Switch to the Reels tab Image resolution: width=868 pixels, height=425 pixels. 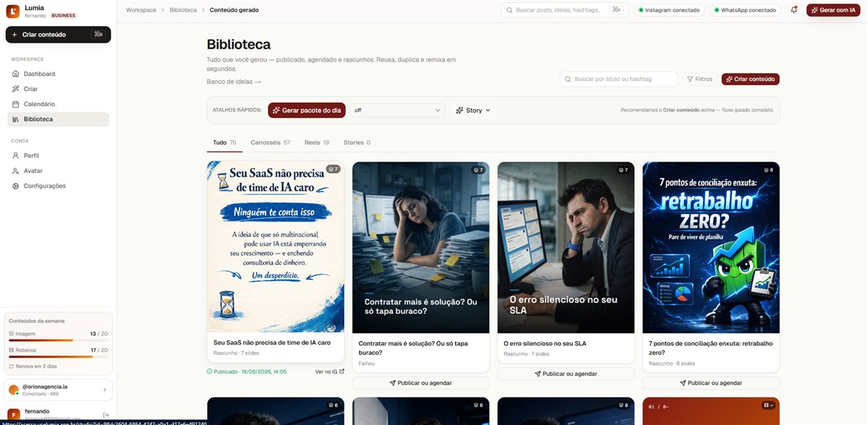(317, 143)
